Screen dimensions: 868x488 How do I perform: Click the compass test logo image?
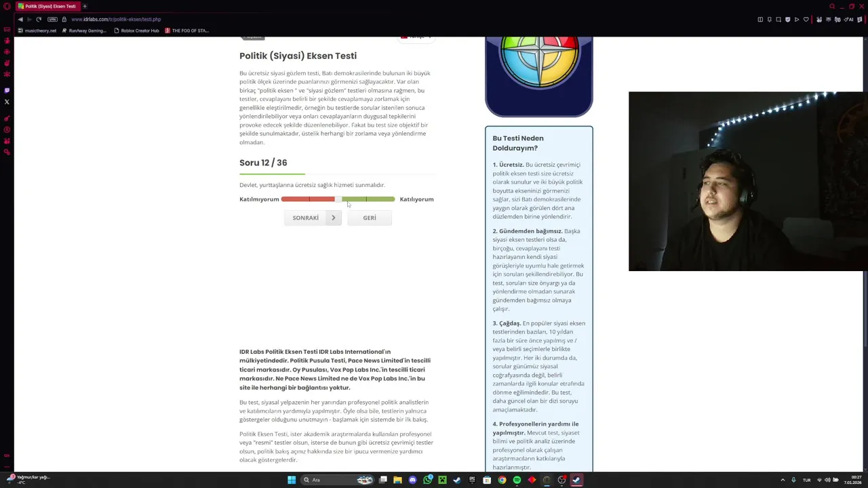(x=539, y=77)
